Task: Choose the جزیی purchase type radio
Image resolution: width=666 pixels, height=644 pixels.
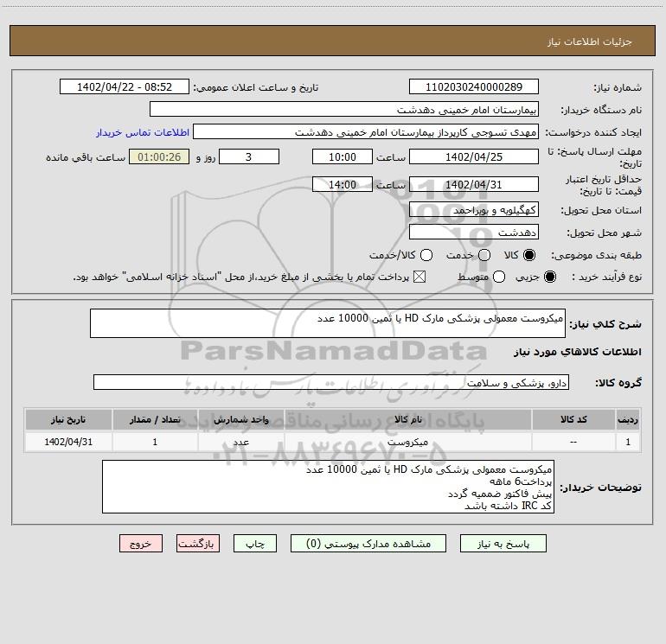Action: tap(549, 277)
